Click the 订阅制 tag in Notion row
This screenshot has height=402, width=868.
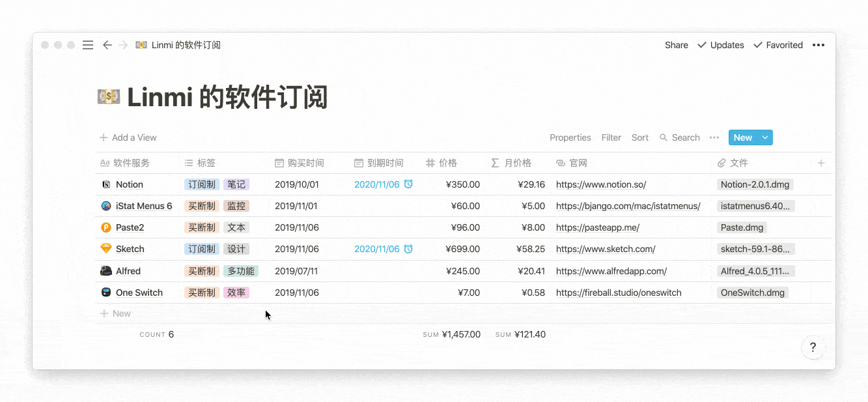coord(202,184)
